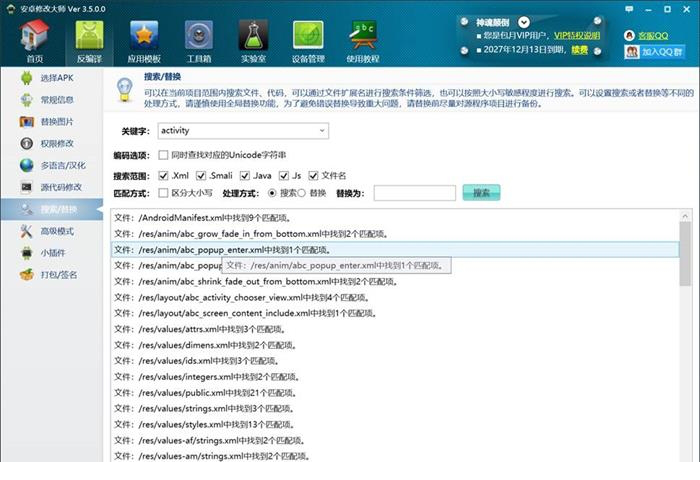Select the /res/values/attrs.xml result
This screenshot has height=480, width=700.
tap(395, 329)
